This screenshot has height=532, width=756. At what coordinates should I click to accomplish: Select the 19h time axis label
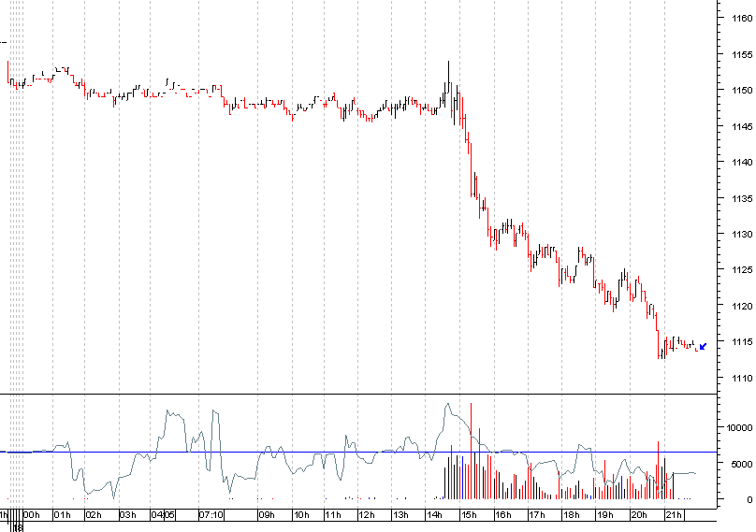point(605,515)
